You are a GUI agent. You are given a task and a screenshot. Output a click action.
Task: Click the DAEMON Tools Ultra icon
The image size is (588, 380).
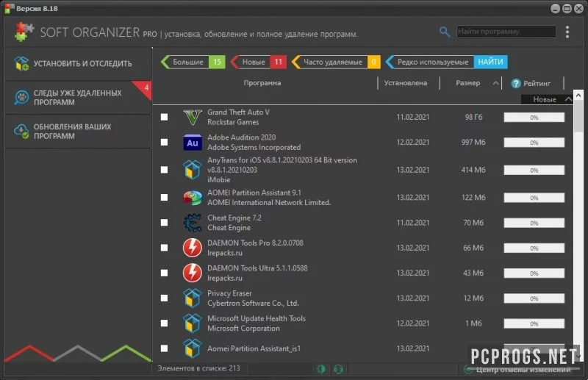193,273
